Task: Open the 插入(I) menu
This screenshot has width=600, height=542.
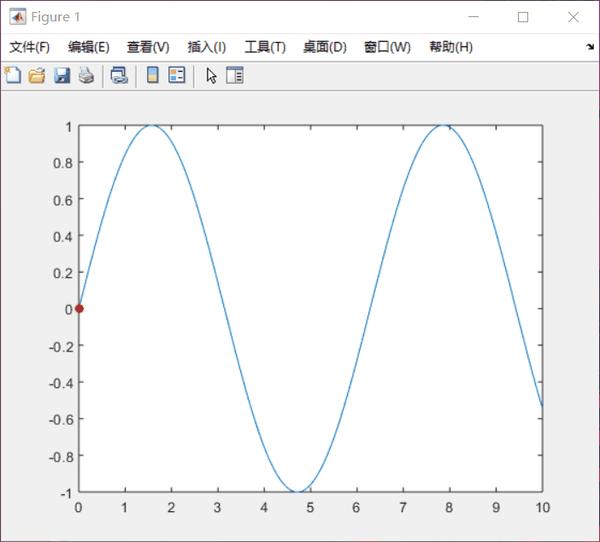Action: click(x=207, y=47)
